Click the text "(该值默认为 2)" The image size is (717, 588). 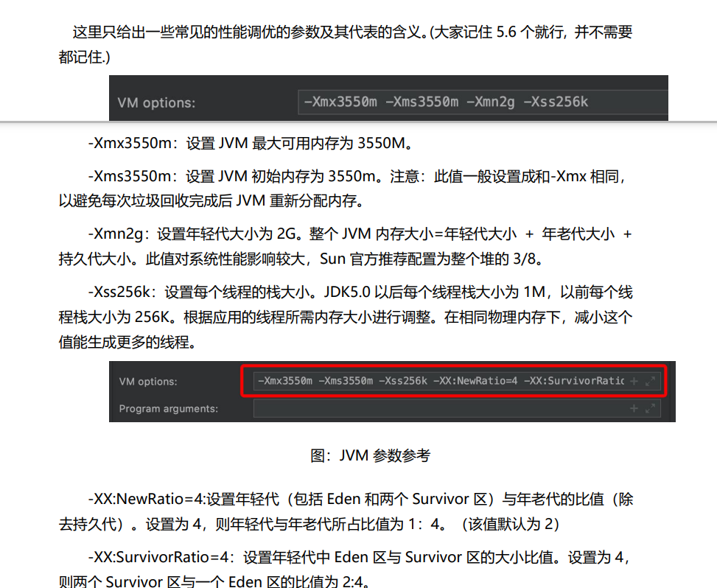[511, 524]
